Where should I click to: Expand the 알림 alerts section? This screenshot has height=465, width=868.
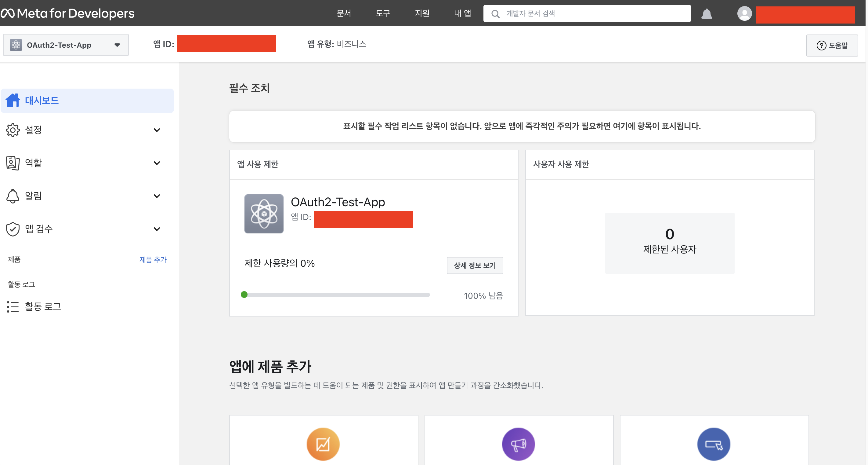point(157,196)
